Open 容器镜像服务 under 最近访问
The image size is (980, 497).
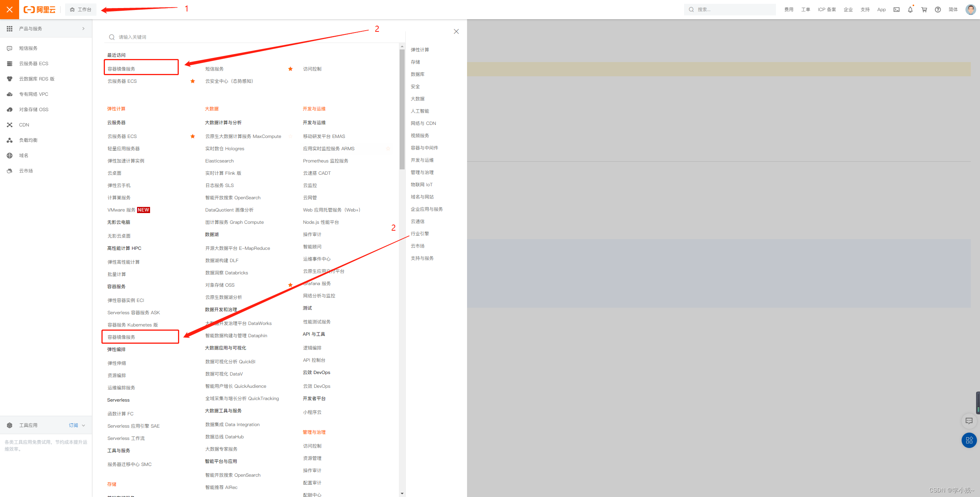(x=121, y=69)
